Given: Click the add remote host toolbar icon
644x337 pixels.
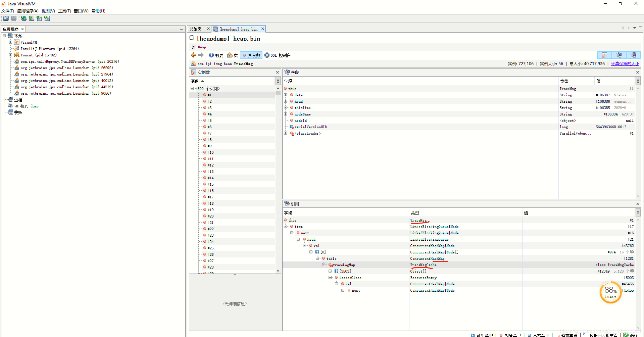Looking at the screenshot, I should pyautogui.click(x=23, y=18).
